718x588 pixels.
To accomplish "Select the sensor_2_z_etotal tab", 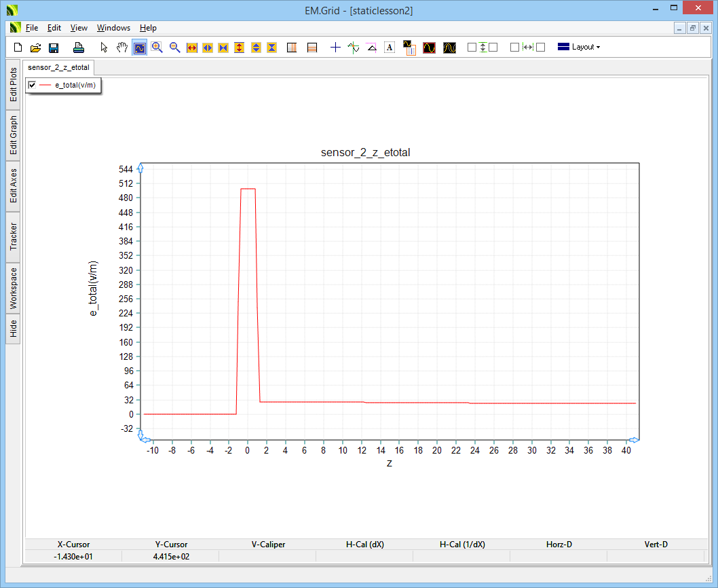I will (x=58, y=68).
